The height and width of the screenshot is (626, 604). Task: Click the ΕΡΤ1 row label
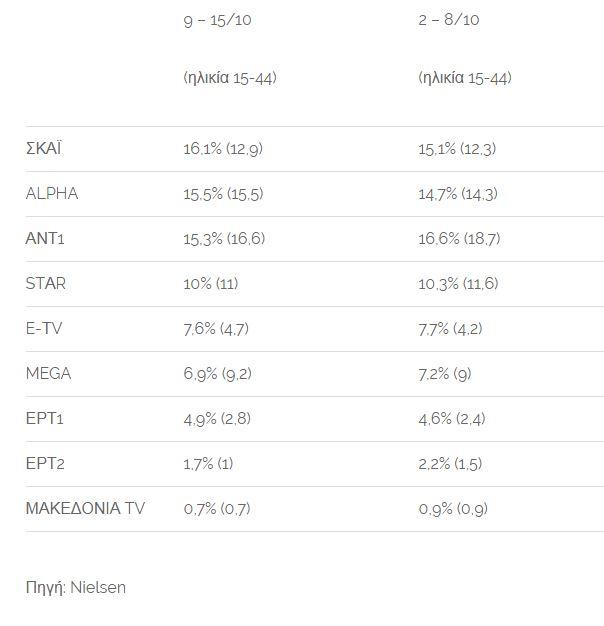tap(45, 419)
